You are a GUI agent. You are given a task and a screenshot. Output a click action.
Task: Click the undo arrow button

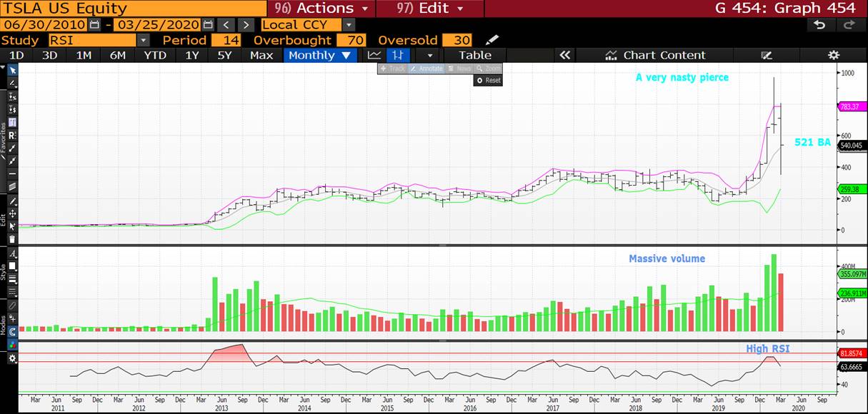tap(819, 25)
